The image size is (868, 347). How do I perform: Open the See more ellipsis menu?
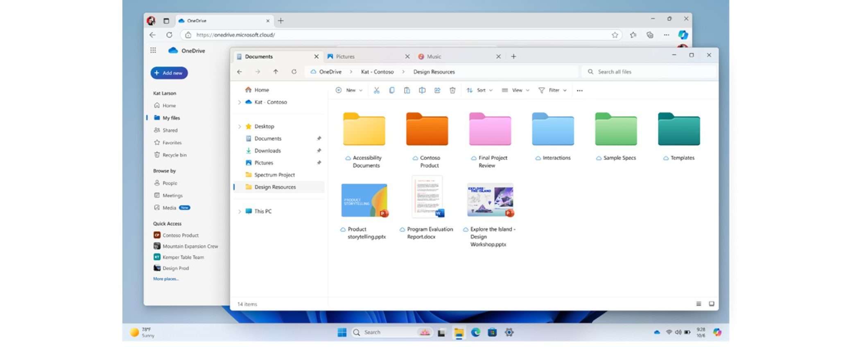[x=579, y=91]
